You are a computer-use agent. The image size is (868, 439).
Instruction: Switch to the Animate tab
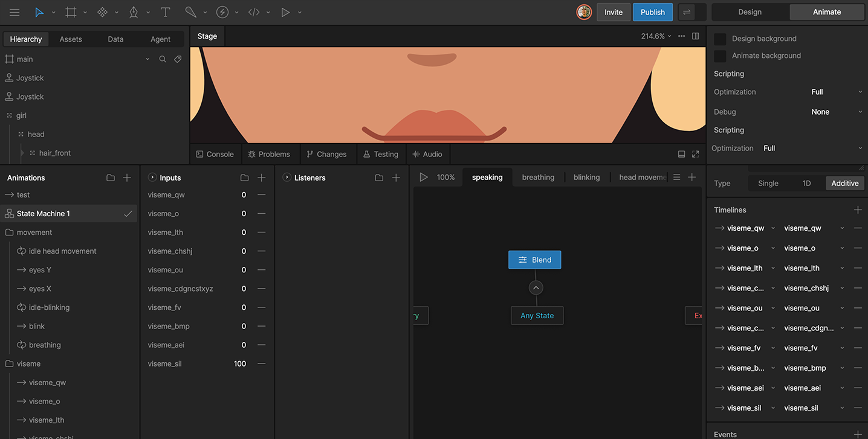[826, 11]
